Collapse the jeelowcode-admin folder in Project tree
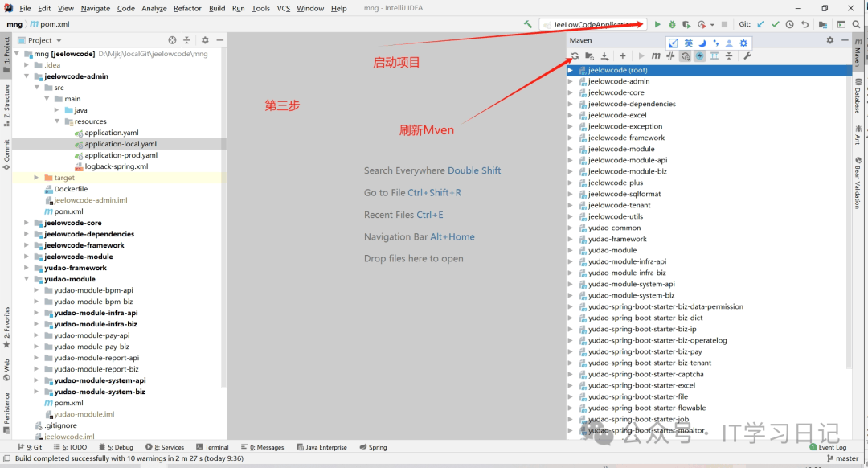868x468 pixels. [26, 76]
